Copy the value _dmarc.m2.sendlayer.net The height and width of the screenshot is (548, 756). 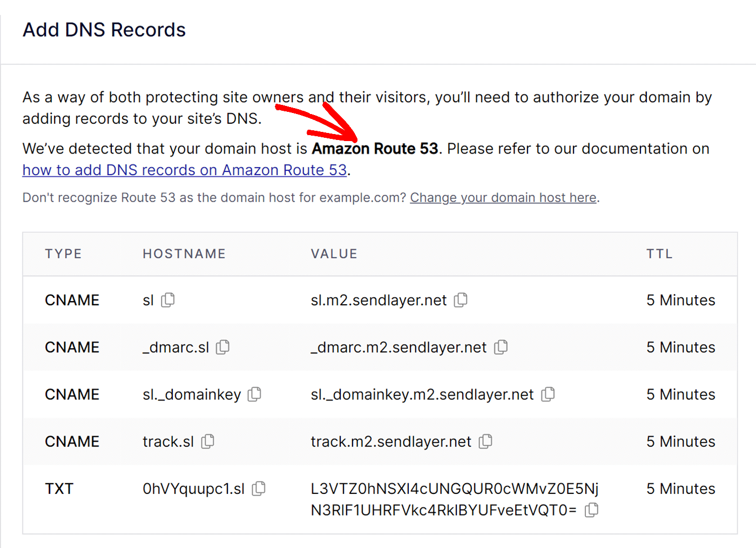click(501, 347)
